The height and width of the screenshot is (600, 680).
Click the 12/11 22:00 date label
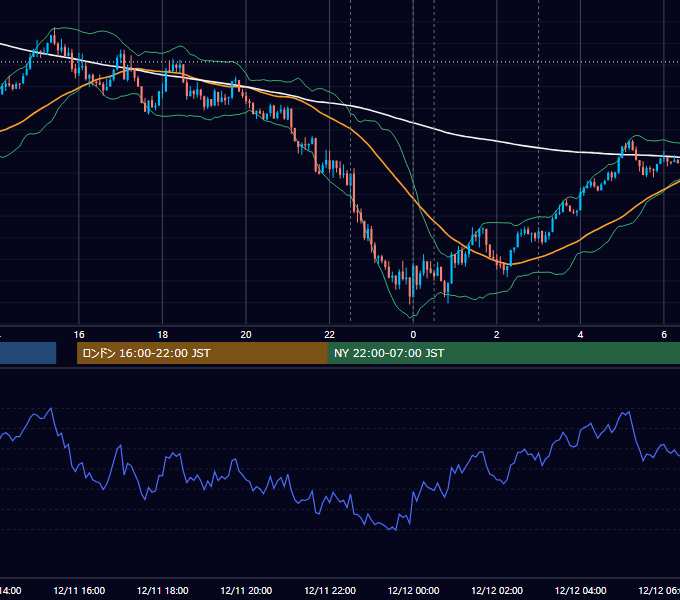(x=330, y=591)
